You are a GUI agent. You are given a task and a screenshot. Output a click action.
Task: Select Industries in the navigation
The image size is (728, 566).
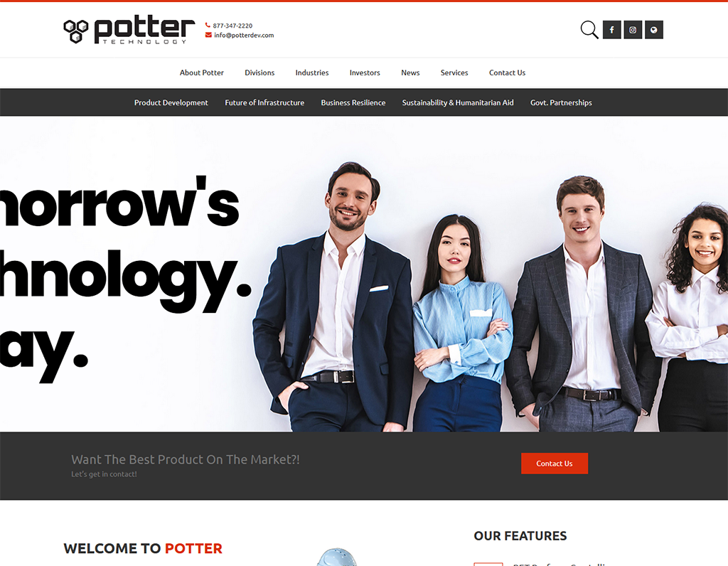(x=312, y=73)
